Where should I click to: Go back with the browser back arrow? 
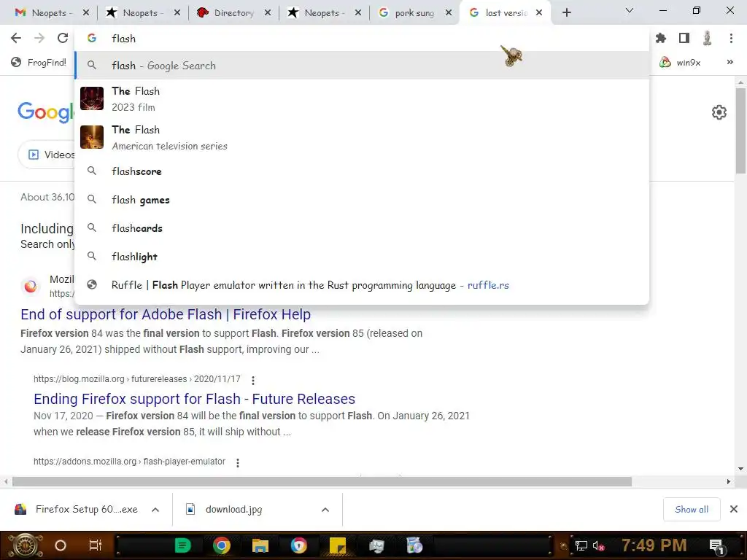click(x=16, y=38)
